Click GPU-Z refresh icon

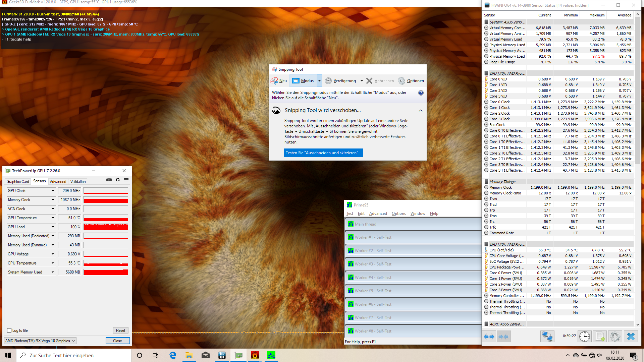tap(118, 180)
